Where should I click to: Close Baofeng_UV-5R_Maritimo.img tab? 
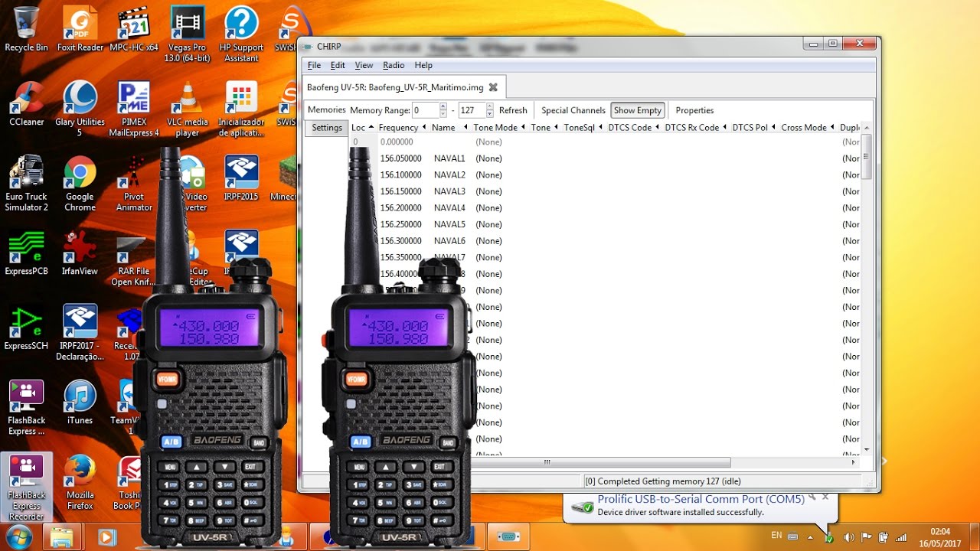click(x=493, y=87)
